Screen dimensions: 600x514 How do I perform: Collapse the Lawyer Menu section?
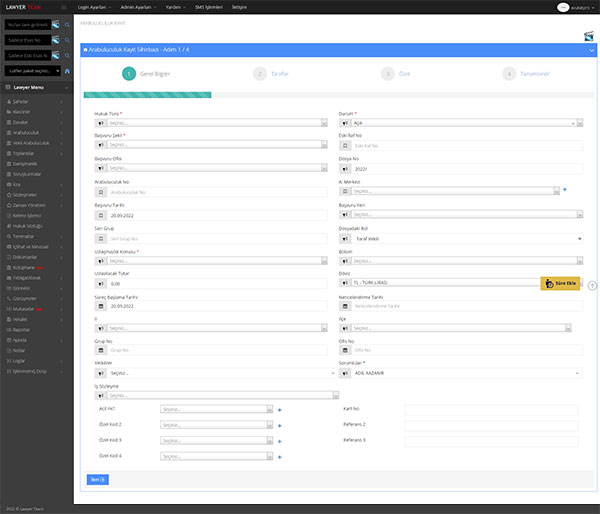pos(67,88)
